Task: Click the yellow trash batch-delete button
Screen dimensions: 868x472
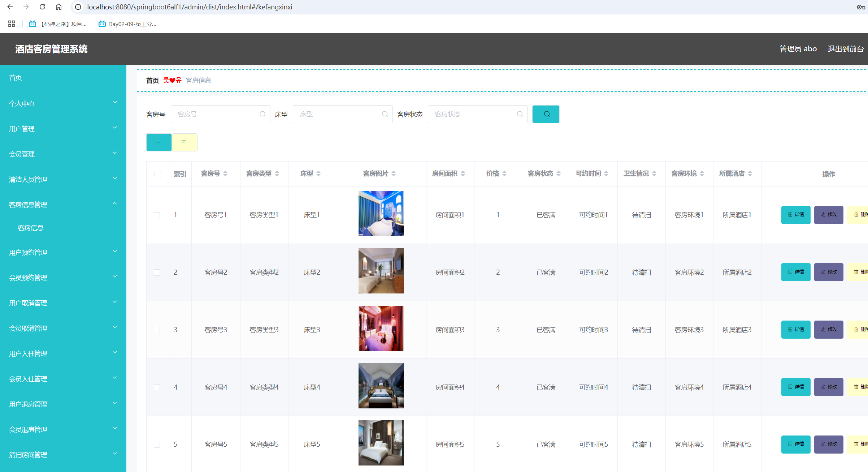Action: coord(184,142)
